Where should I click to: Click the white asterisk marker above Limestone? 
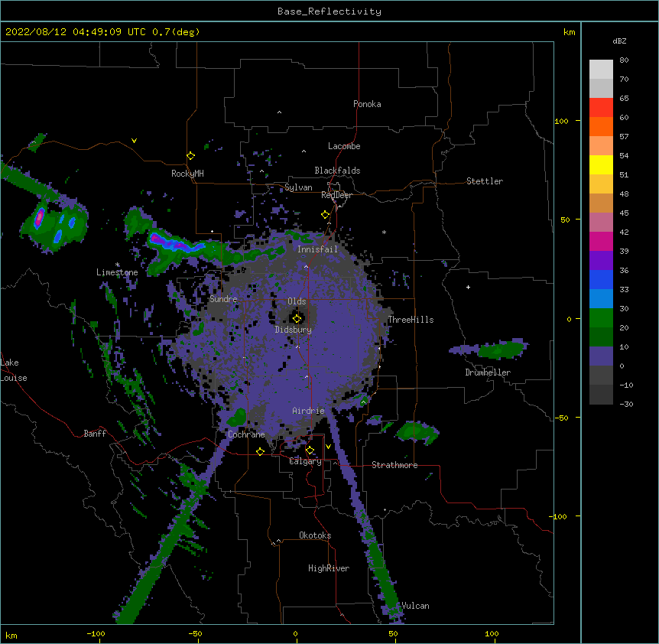[x=117, y=265]
